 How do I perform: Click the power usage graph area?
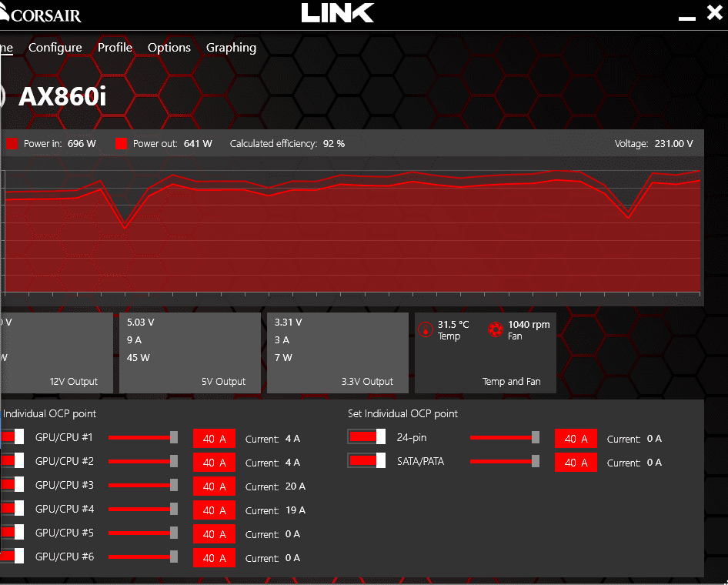pos(352,231)
